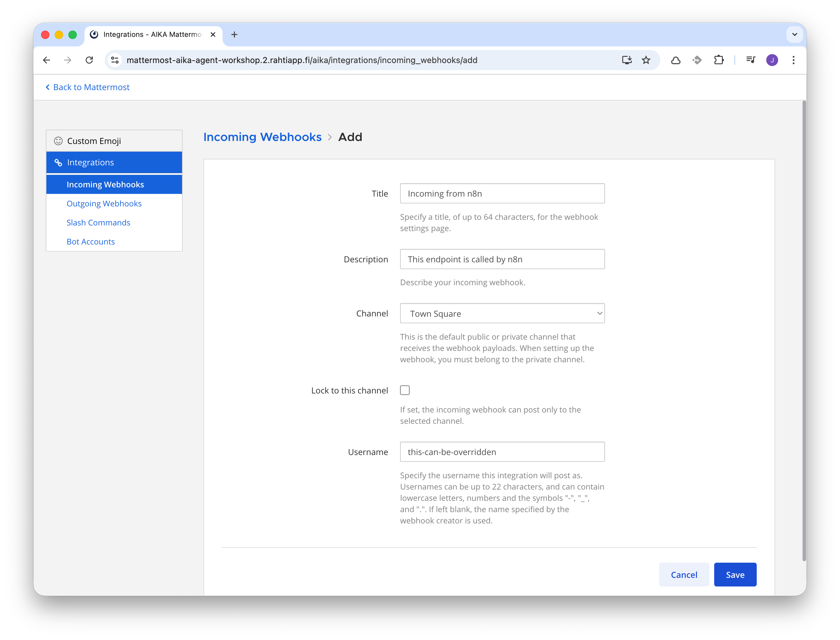Click the bookmark star icon

click(x=646, y=60)
